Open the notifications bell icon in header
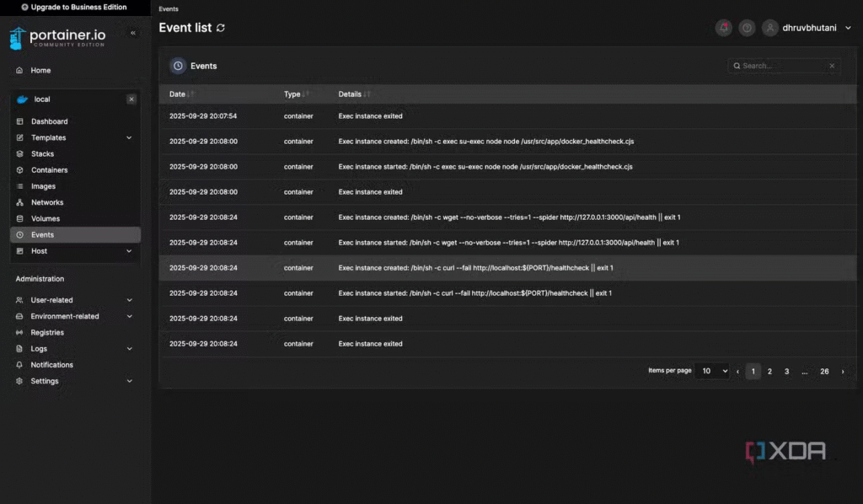The width and height of the screenshot is (863, 504). pos(723,28)
